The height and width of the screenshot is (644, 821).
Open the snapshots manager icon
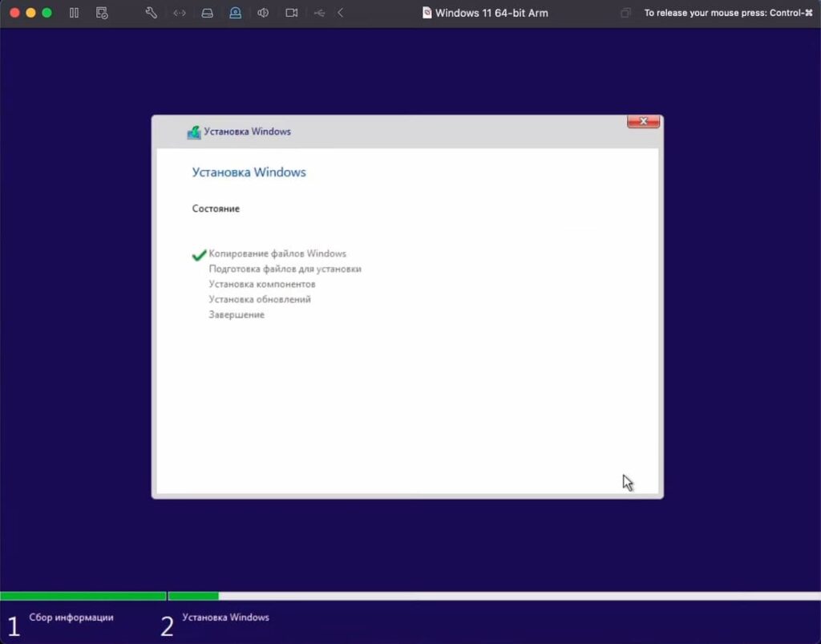point(102,13)
